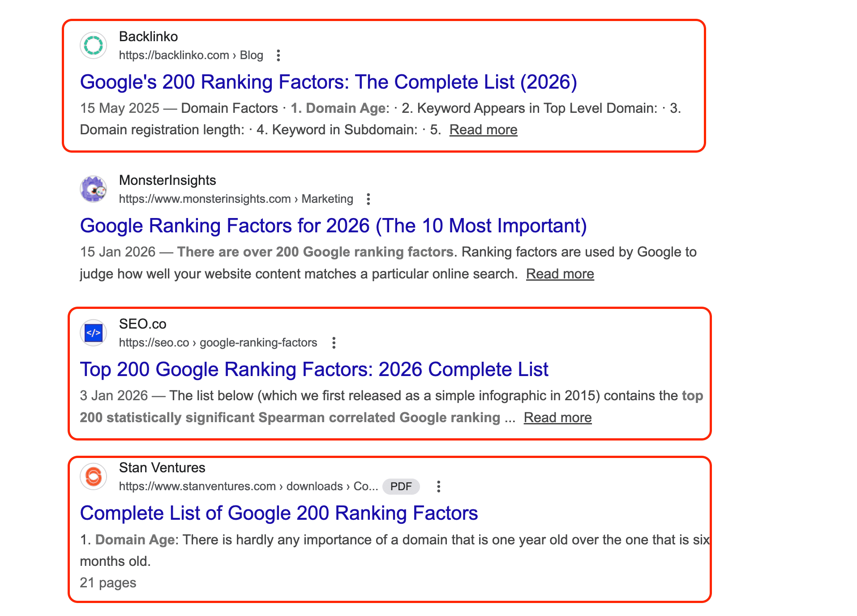Open the Complete List PDF from Stan Ventures

coord(279,513)
